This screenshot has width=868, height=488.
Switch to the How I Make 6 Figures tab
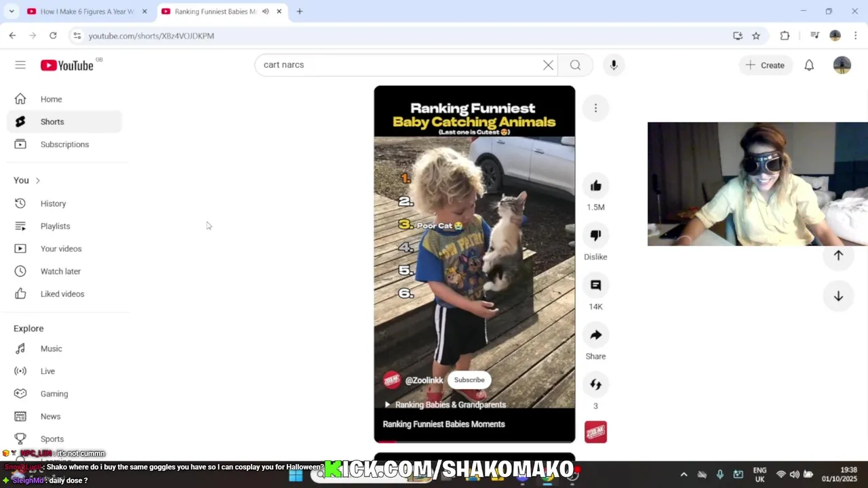click(85, 12)
